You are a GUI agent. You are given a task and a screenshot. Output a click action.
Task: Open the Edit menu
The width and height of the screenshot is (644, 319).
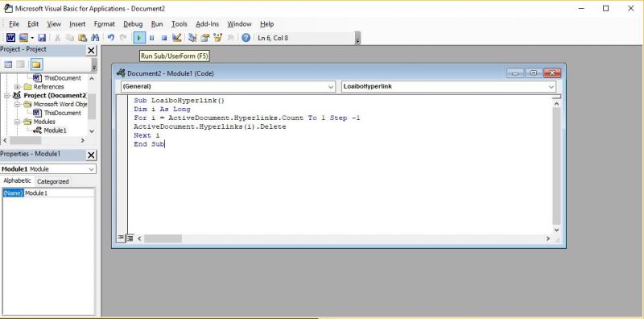pos(33,24)
